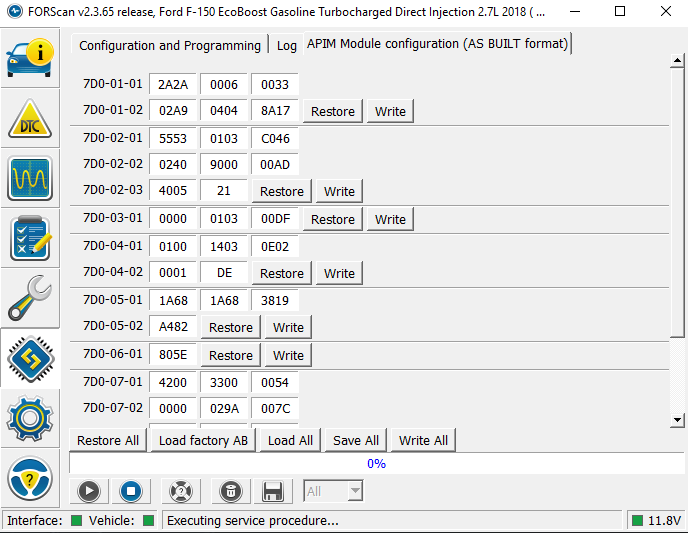
Task: Click Restore for block 7D0-01-02
Action: pyautogui.click(x=333, y=111)
